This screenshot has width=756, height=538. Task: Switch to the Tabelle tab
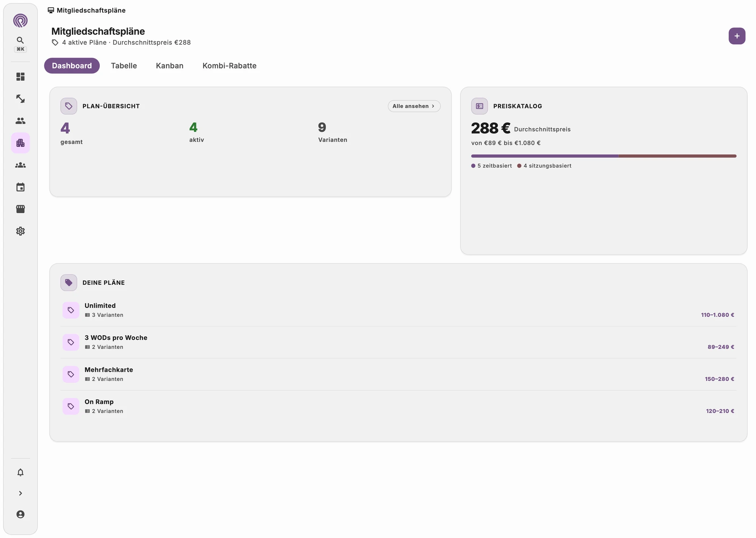[124, 66]
